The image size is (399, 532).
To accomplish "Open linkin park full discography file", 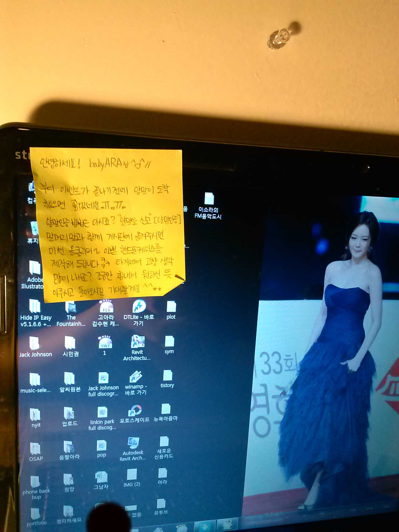I will point(102,418).
